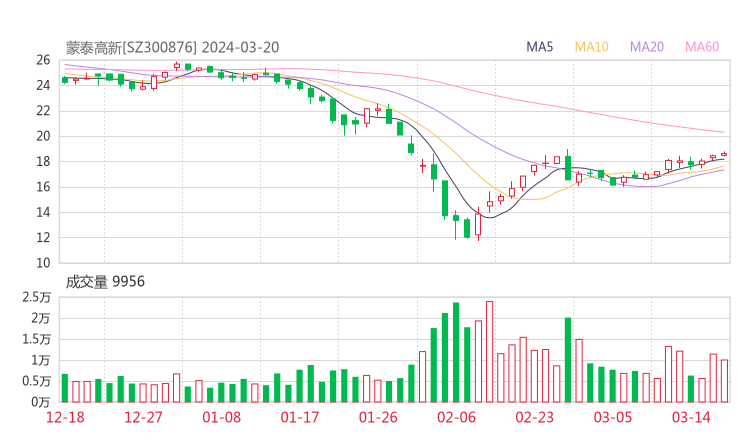Select the tallest green volume bar
This screenshot has height=440, width=740.
456,353
